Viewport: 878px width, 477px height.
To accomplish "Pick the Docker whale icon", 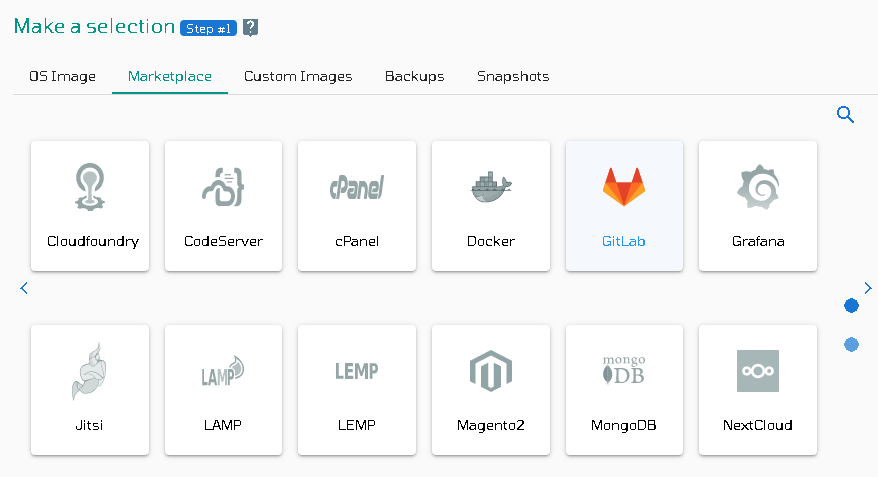I will coord(491,187).
